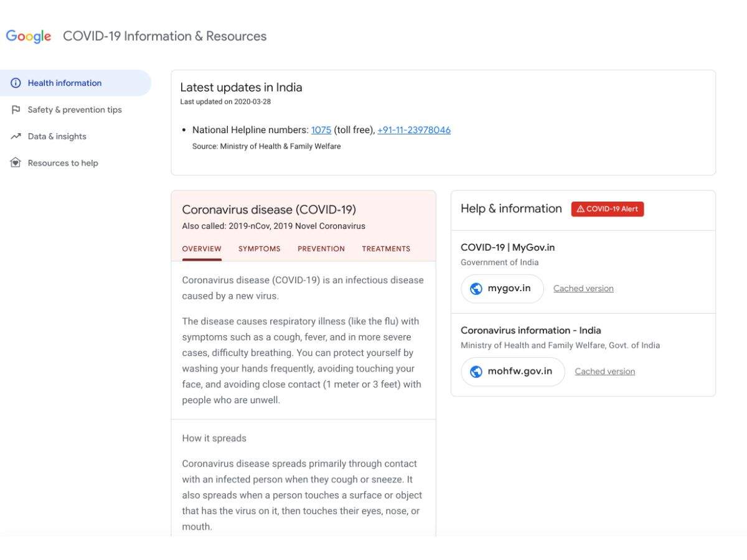Click the heart-box icon beside Resources to help
This screenshot has height=560, width=747.
(15, 162)
